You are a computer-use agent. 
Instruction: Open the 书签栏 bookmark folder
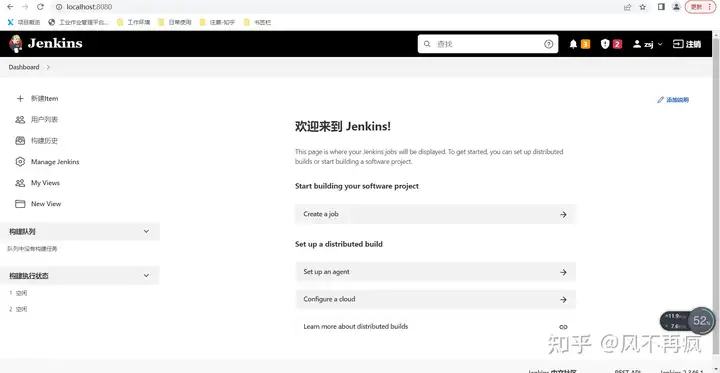(257, 22)
